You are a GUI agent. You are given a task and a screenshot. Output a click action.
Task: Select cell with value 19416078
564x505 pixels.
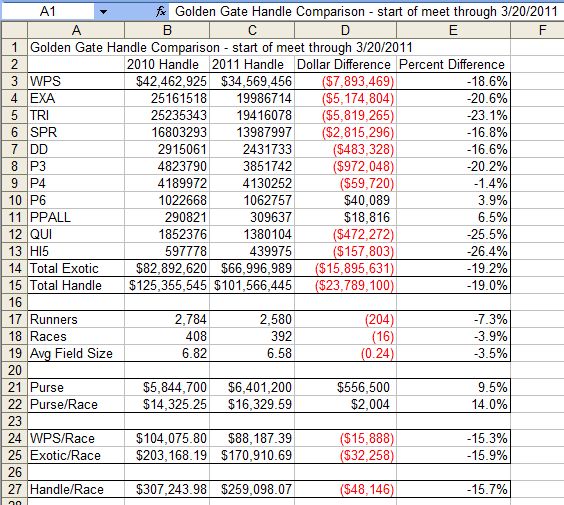252,115
